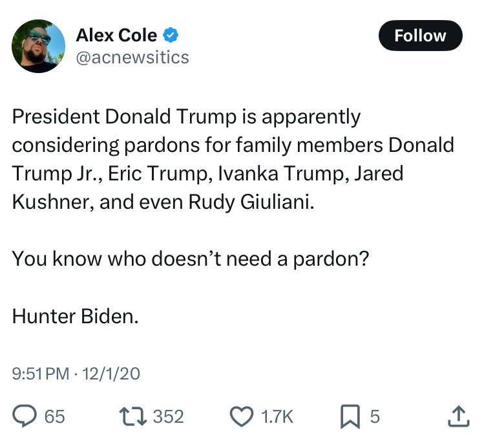Click the 'You know who doesn't need a pardon?' line
The width and height of the screenshot is (484, 448).
190,259
